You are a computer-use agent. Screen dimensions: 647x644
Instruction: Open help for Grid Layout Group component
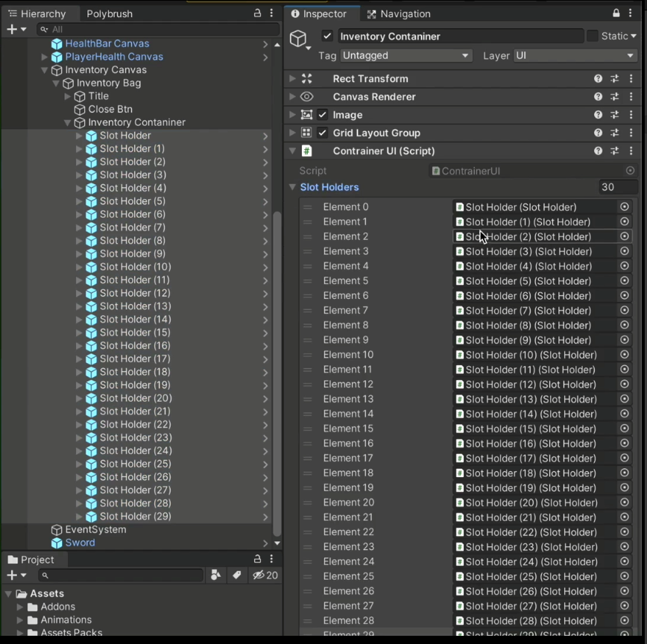[x=598, y=133]
